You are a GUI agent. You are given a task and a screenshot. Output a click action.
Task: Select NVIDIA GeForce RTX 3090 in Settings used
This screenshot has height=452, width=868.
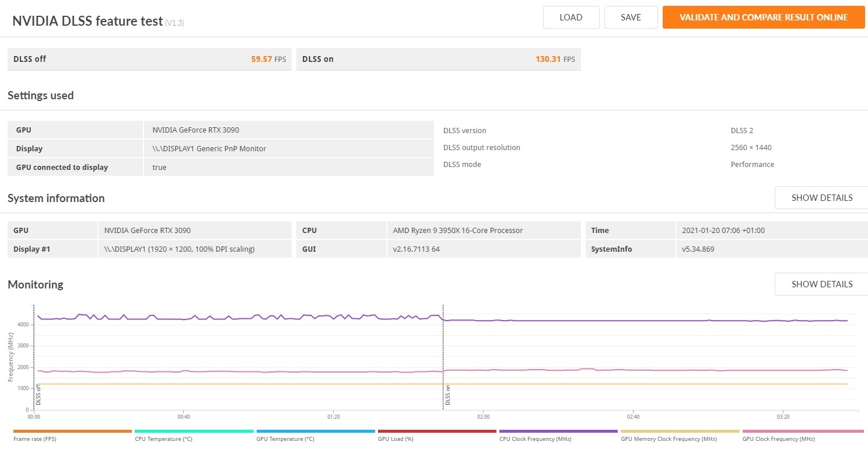coord(196,130)
